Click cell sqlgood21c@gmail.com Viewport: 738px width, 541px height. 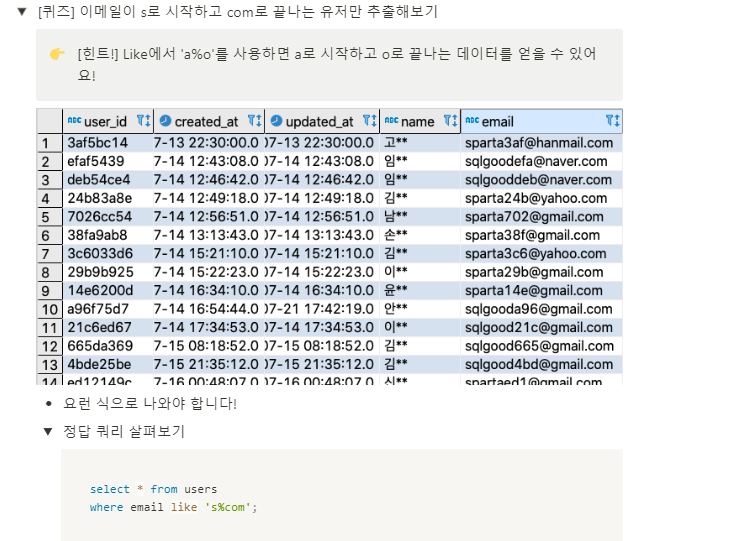(x=539, y=327)
